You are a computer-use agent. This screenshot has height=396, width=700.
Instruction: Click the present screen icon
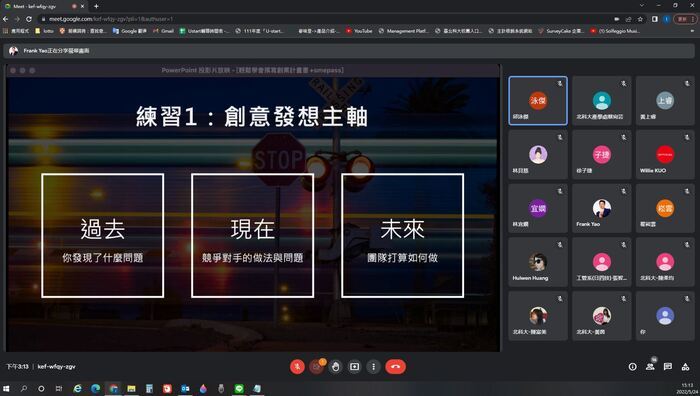[354, 367]
